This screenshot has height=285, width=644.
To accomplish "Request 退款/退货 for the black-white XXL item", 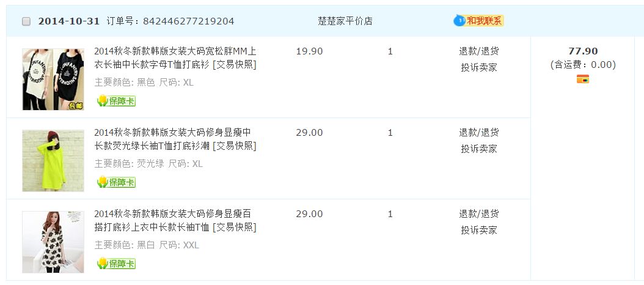I will (479, 214).
